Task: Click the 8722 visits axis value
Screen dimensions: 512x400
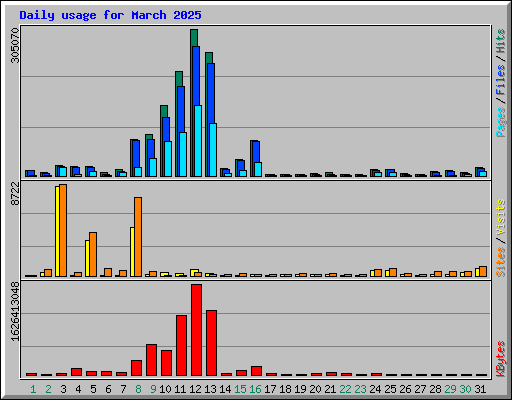Action: coord(15,194)
